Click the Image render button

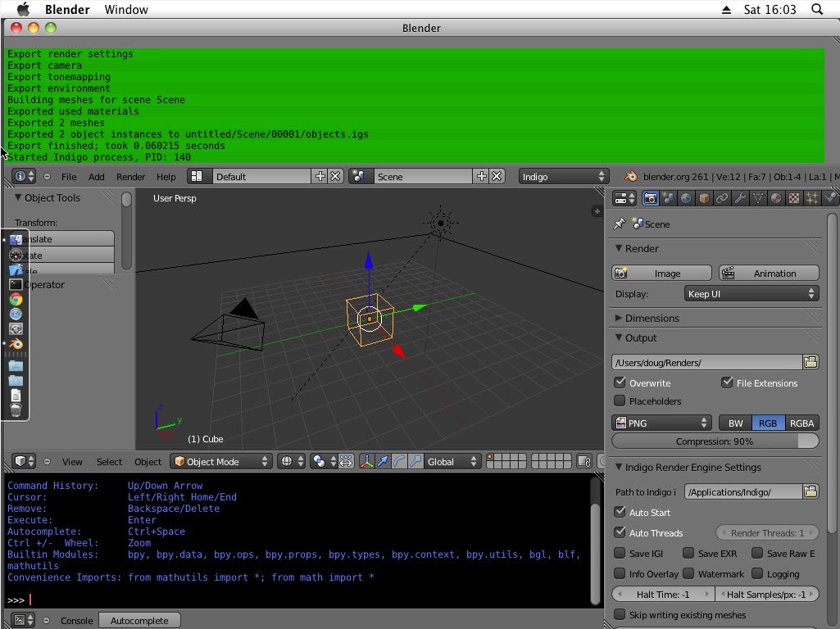[x=661, y=273]
